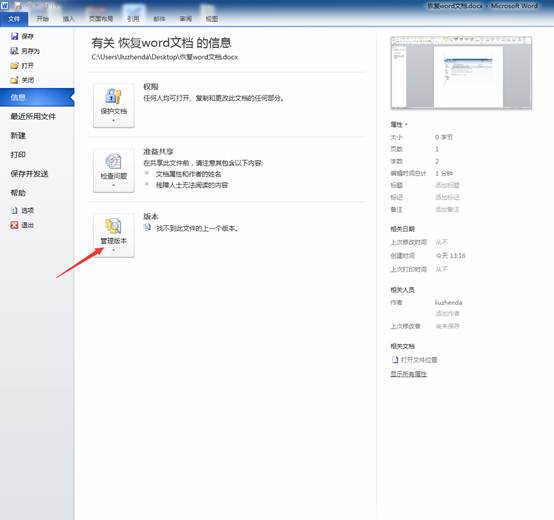The image size is (554, 520).
Task: Click the document preview thumbnail
Action: pos(461,73)
